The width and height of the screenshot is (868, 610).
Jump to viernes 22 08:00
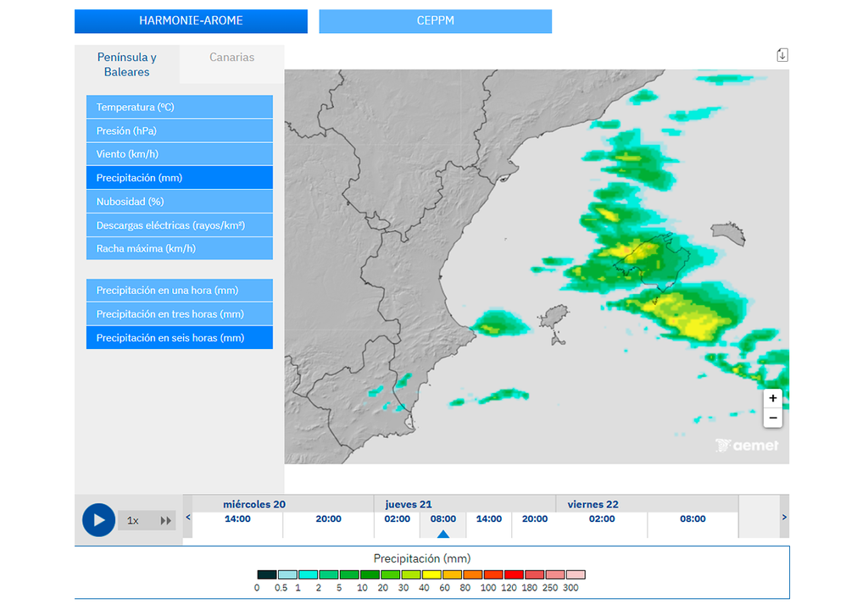click(693, 518)
